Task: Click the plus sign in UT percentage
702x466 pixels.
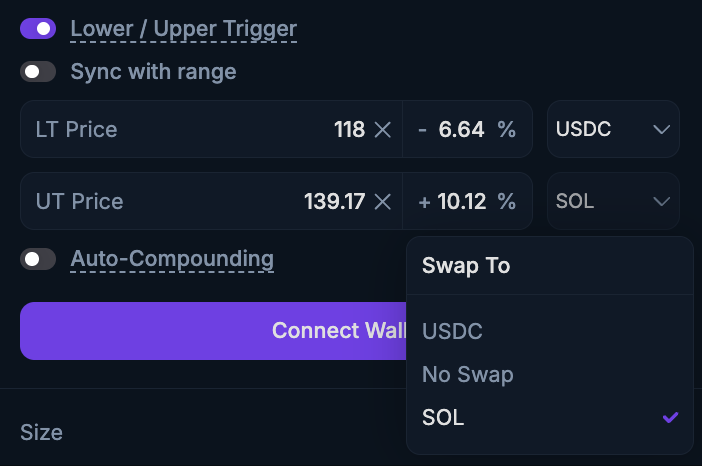Action: 424,201
